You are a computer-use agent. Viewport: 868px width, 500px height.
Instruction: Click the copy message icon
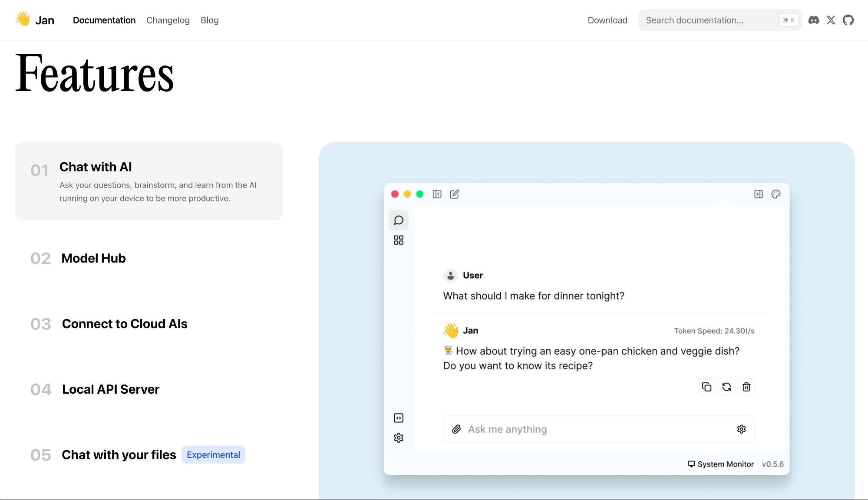click(x=706, y=387)
